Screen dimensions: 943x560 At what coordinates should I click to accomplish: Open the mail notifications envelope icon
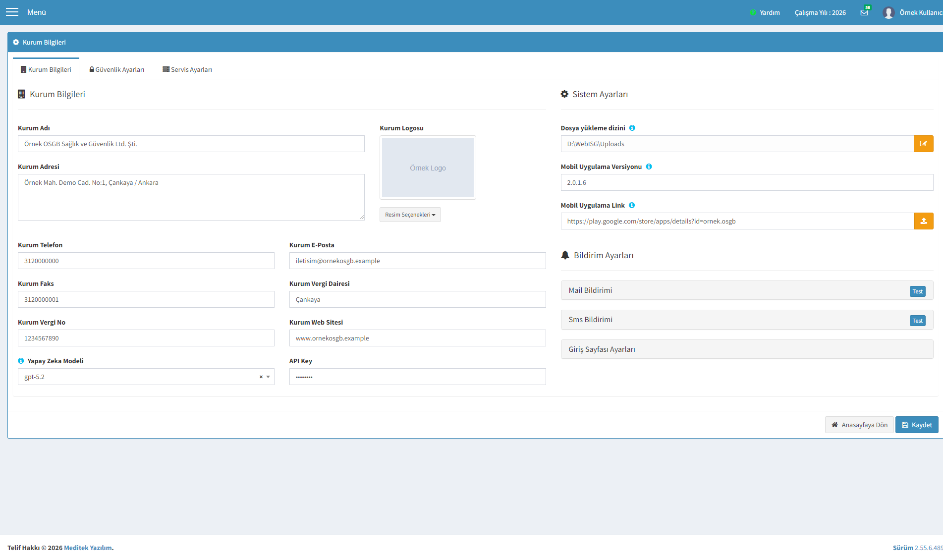pos(864,12)
